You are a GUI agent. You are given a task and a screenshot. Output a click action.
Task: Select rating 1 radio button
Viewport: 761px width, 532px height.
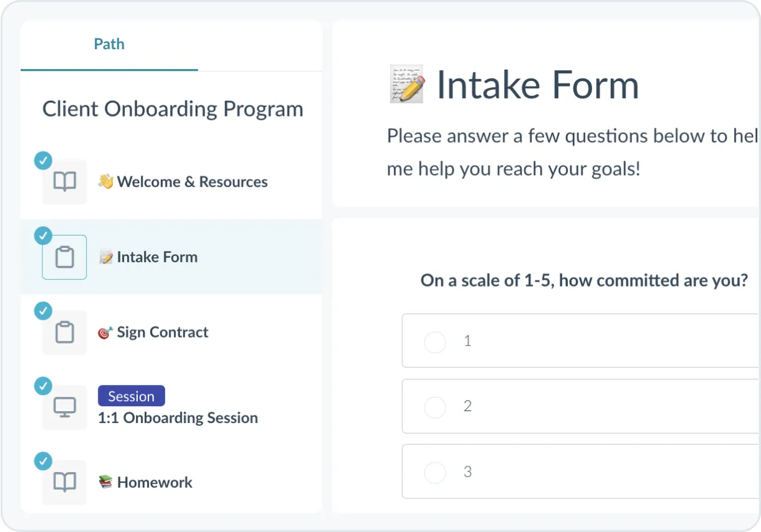[x=435, y=341]
